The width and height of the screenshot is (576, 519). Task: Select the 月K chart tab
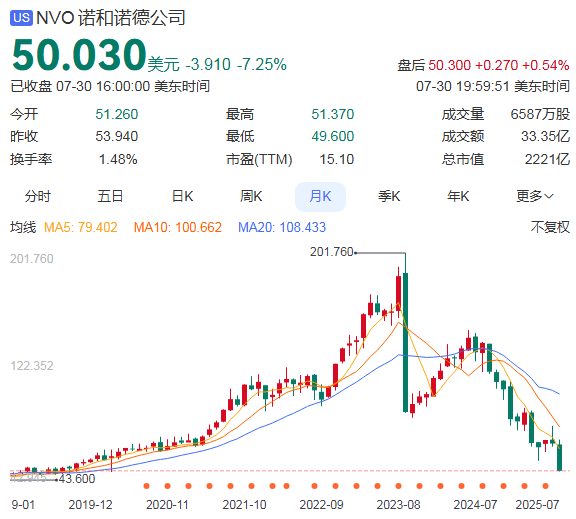pos(320,197)
